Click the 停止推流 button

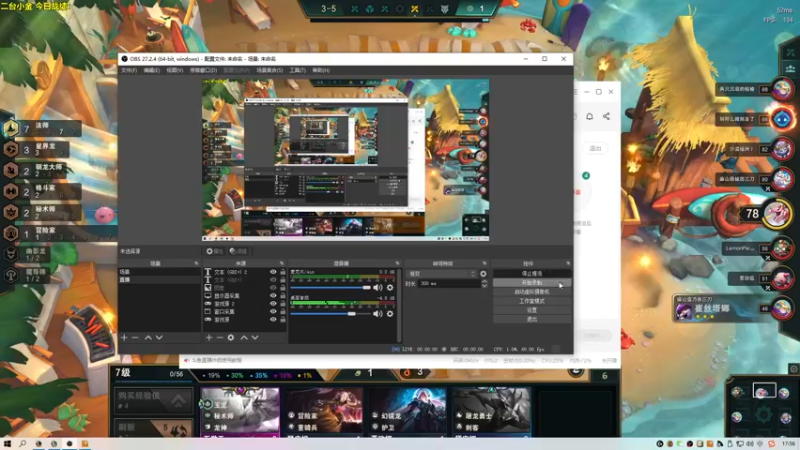click(532, 273)
